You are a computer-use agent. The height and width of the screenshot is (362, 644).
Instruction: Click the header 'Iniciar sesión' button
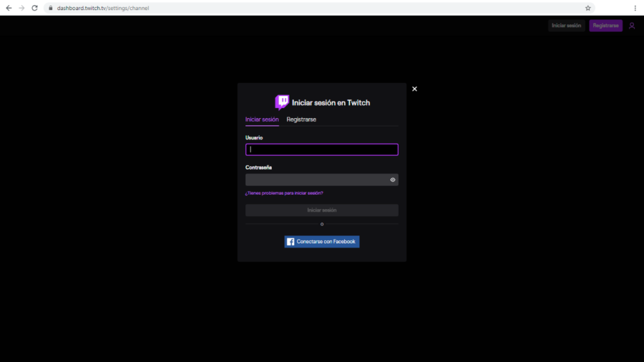tap(566, 26)
